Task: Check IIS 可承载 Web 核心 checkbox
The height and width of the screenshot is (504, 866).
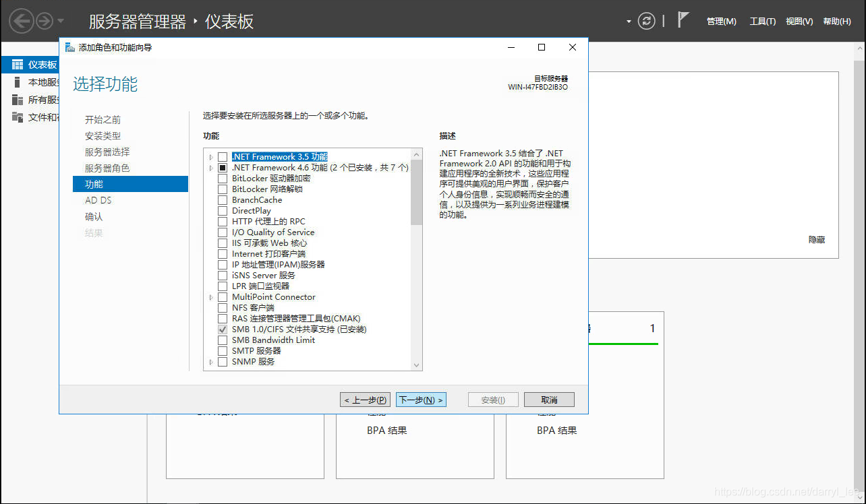Action: (223, 243)
